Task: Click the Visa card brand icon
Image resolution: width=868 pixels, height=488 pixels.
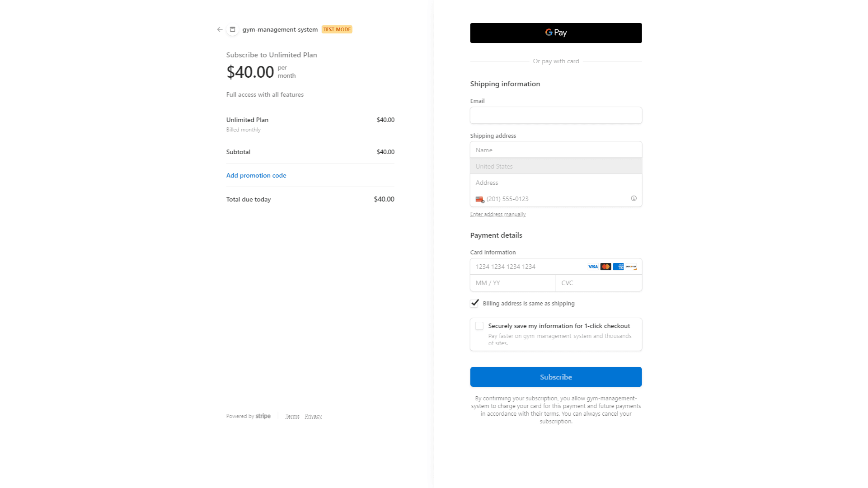Action: coord(592,267)
